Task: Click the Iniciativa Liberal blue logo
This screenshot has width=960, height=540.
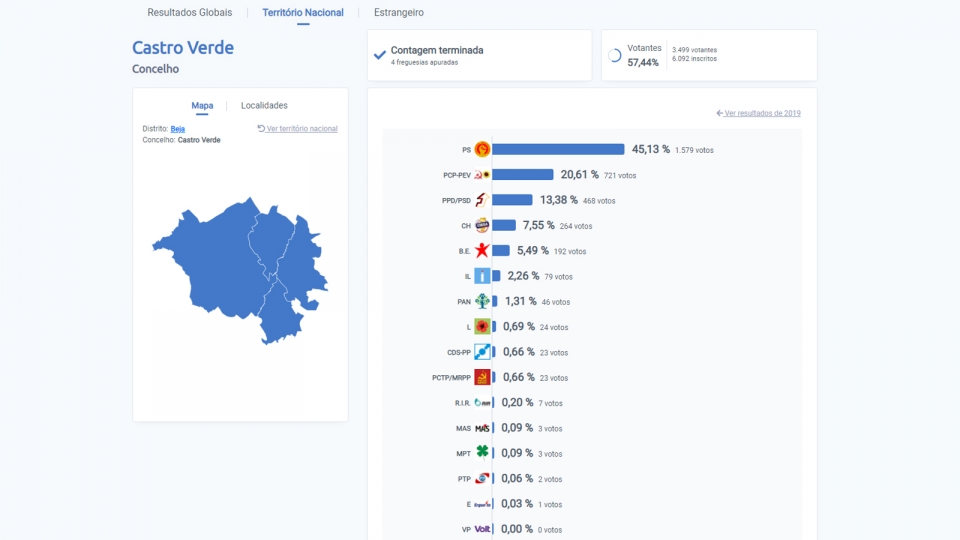Action: coord(482,276)
